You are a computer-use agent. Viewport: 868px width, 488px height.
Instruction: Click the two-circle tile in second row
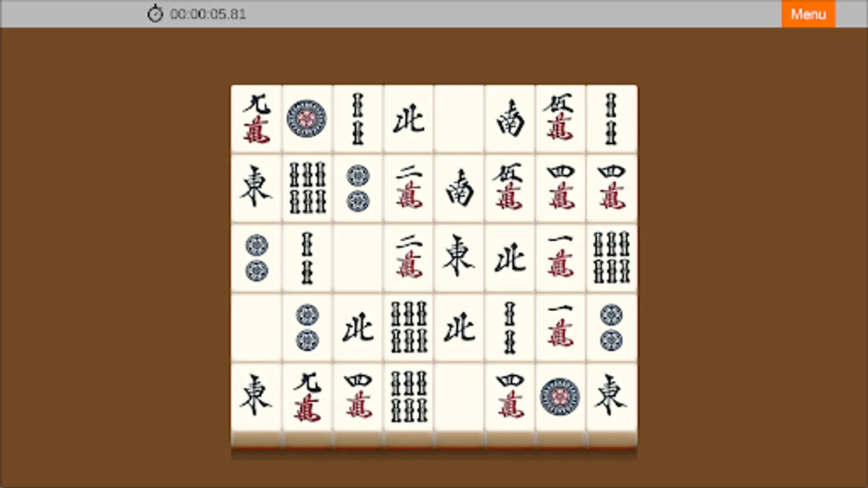[x=358, y=188]
